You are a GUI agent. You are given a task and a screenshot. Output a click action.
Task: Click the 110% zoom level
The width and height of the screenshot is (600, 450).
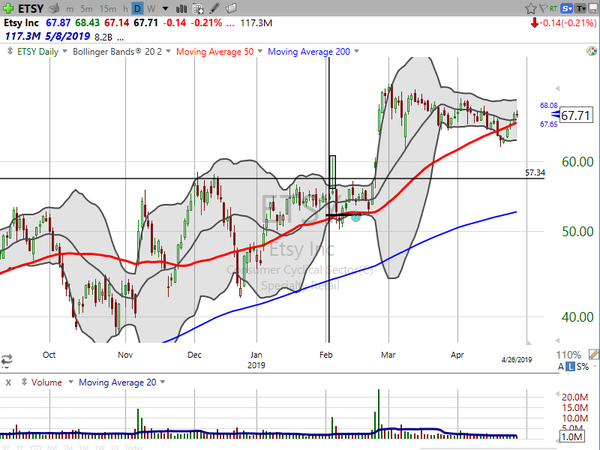click(x=569, y=355)
